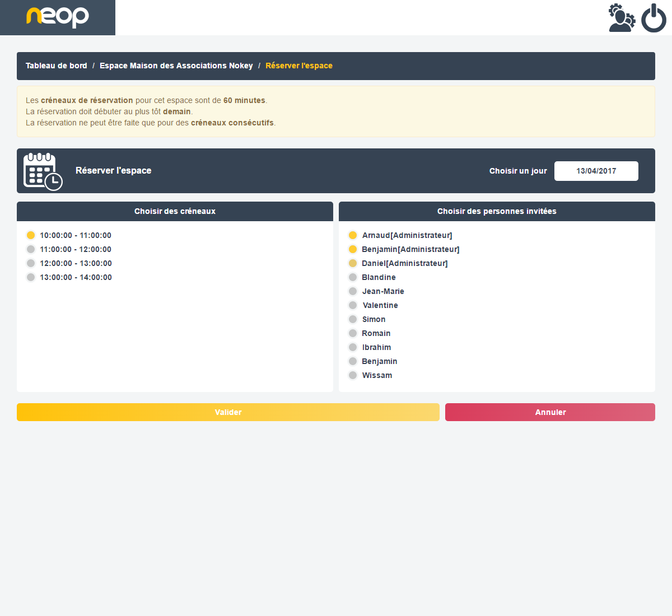This screenshot has width=672, height=616.
Task: Select the 13:00:00 - 14:00:00 slot
Action: pos(31,277)
